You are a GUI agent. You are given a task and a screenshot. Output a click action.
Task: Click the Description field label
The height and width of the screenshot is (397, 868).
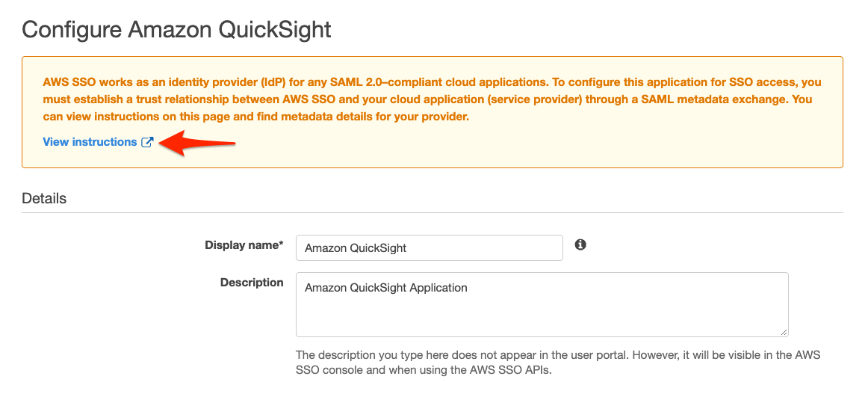pos(252,283)
